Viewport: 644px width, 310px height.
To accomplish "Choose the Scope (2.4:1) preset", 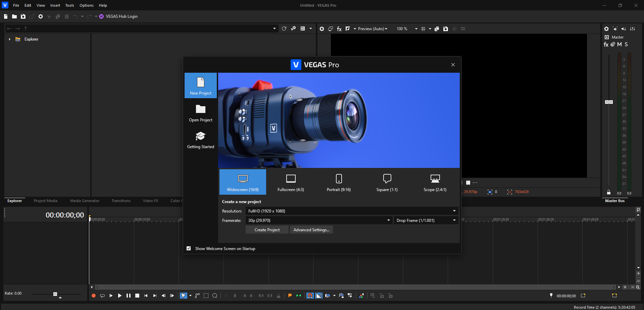I will coord(435,182).
